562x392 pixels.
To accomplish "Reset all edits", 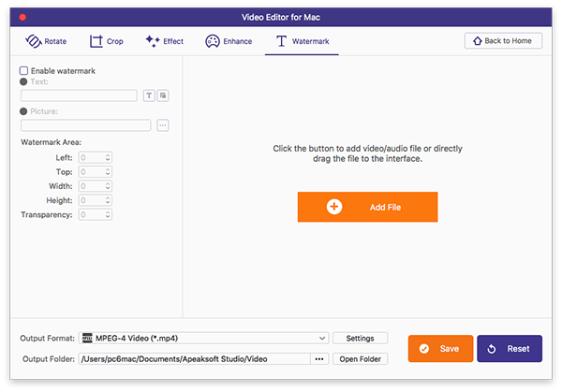I will pyautogui.click(x=510, y=349).
